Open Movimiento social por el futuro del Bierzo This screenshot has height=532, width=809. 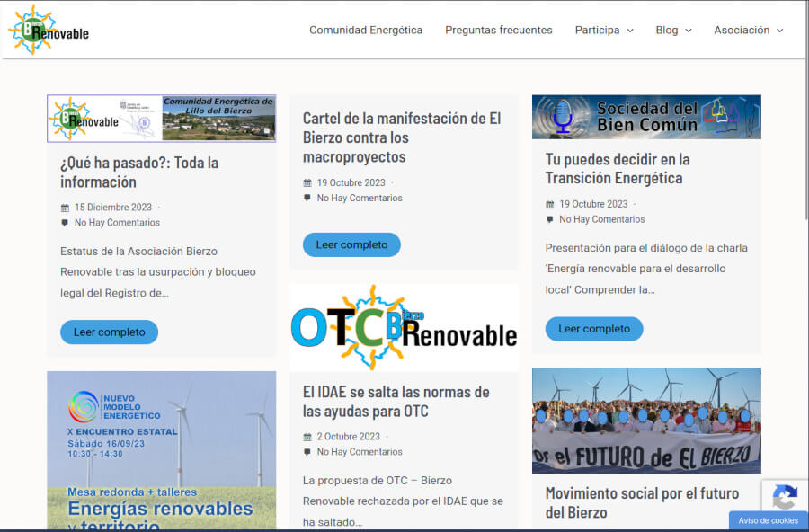pos(642,502)
